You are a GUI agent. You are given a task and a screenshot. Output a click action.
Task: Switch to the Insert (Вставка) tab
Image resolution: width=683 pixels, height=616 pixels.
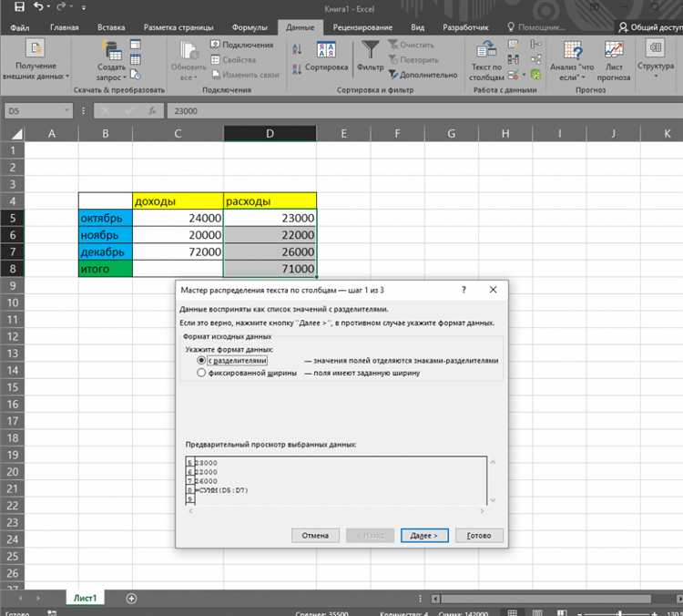pyautogui.click(x=111, y=27)
